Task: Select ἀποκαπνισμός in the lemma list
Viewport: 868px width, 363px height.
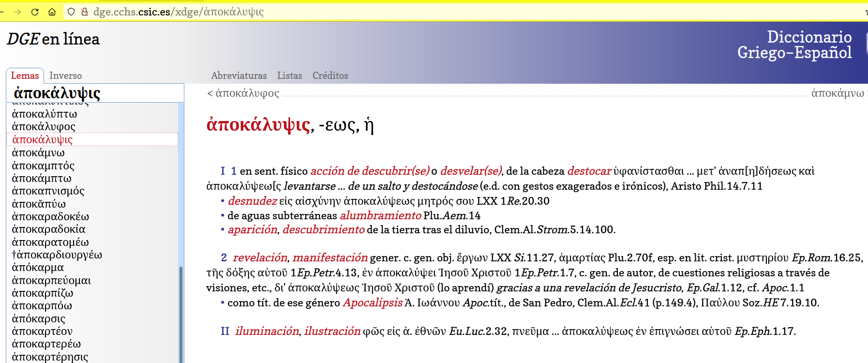Action: 48,191
